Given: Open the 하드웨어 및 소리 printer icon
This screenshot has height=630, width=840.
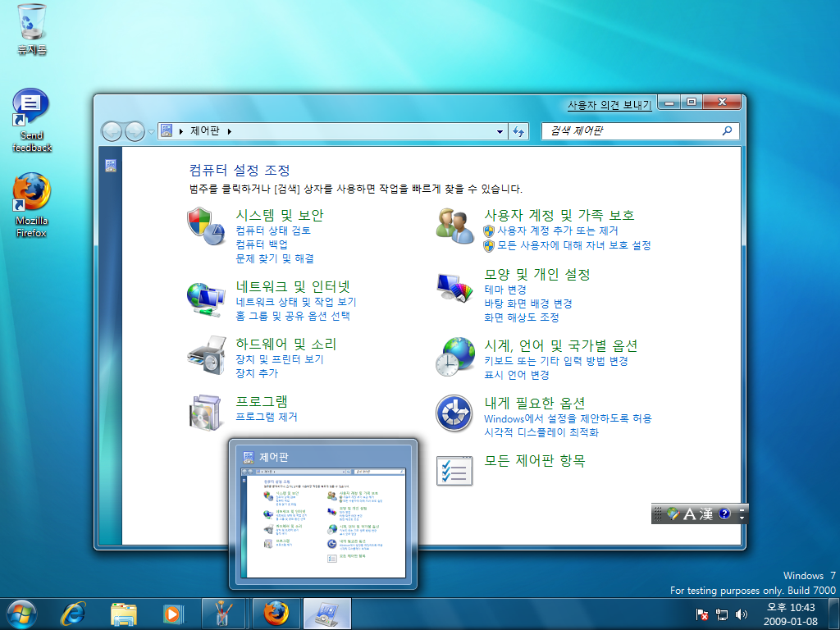Looking at the screenshot, I should tap(206, 354).
